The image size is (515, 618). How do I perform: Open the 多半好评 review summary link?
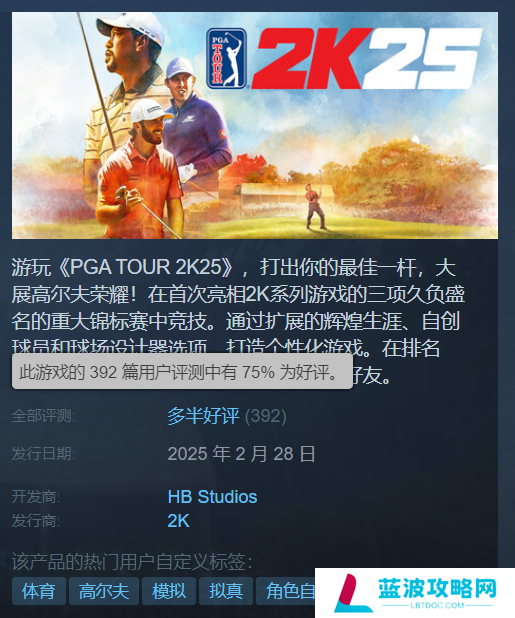pos(203,416)
